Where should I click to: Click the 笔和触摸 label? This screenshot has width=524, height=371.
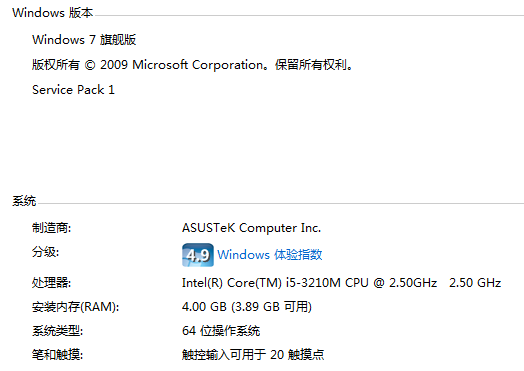tap(57, 355)
